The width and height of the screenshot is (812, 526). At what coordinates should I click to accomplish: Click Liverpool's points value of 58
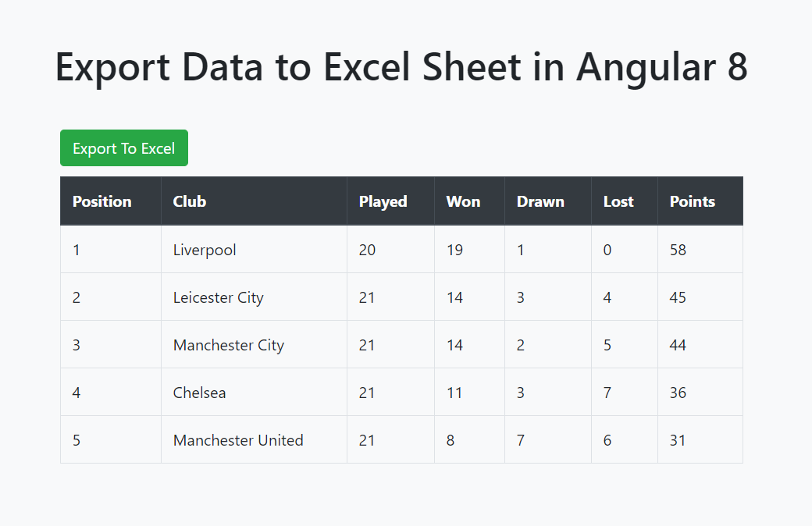click(678, 249)
